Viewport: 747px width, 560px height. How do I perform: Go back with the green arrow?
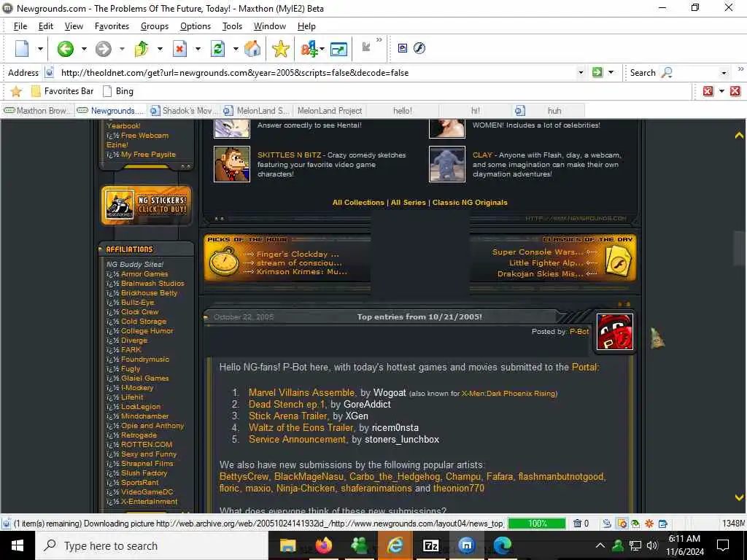tap(65, 48)
